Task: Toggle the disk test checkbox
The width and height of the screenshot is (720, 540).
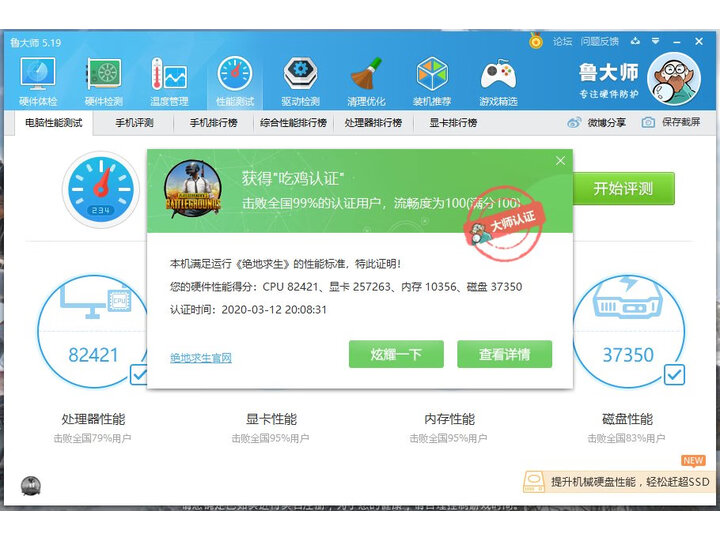Action: tap(674, 375)
